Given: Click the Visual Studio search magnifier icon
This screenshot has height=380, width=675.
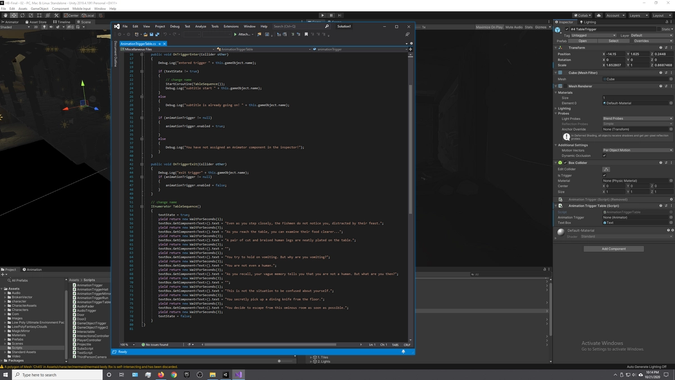Looking at the screenshot, I should (327, 26).
